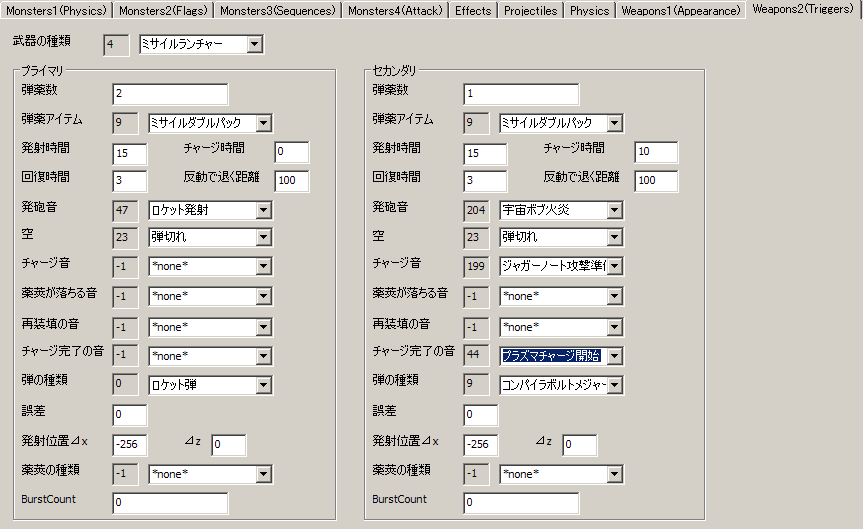Click the weapon type number box showing 4
This screenshot has height=529, width=863.
(x=116, y=45)
